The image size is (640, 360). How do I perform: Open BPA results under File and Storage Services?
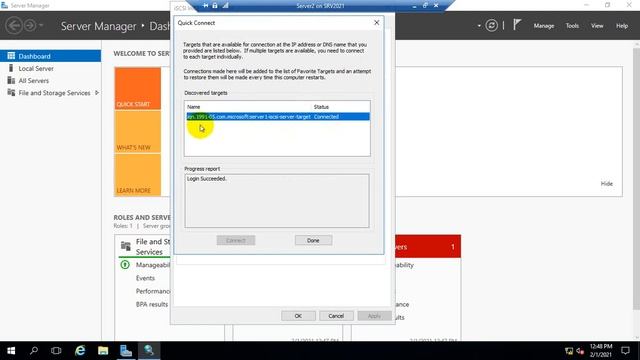tap(152, 304)
